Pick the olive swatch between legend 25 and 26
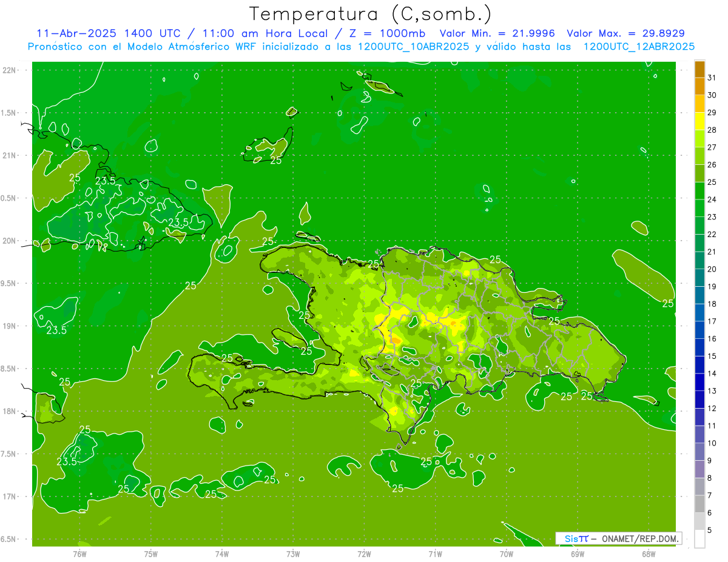This screenshot has height=562, width=728. tap(699, 173)
